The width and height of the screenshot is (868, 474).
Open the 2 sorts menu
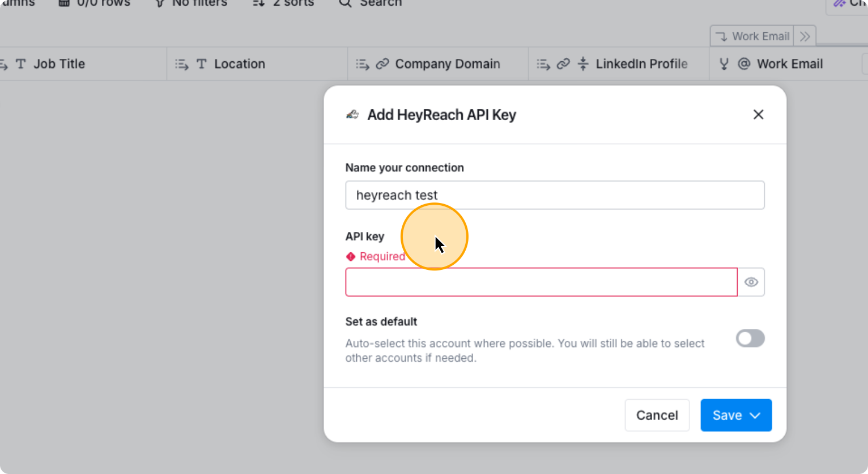(283, 3)
